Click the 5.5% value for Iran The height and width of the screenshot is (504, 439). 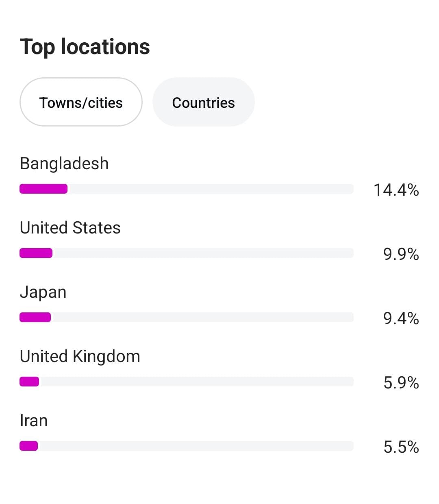pyautogui.click(x=401, y=447)
